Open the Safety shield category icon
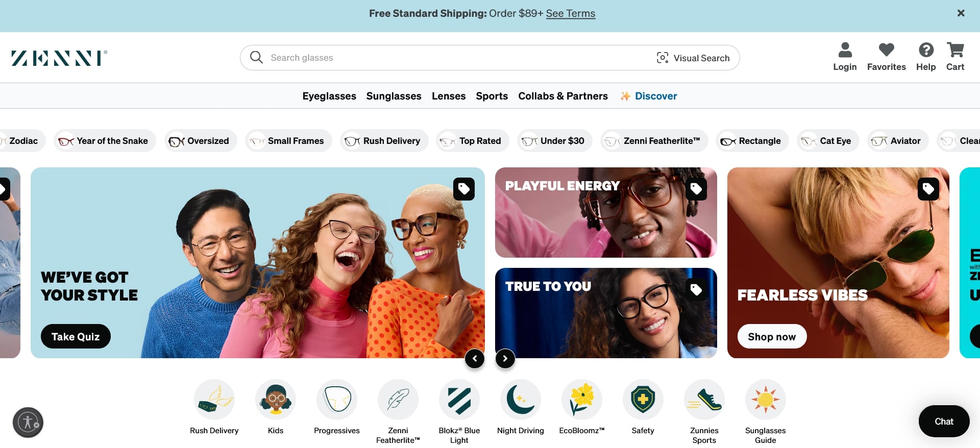Viewport: 980px width, 448px height. coord(643,400)
